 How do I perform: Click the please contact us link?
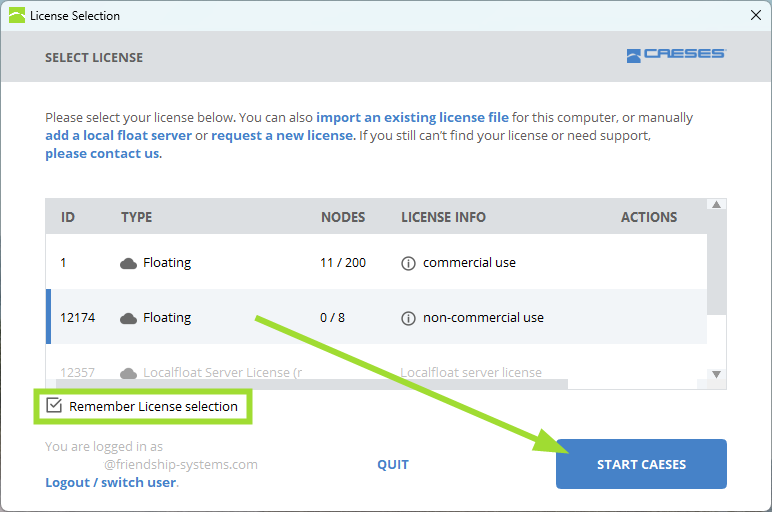[x=102, y=153]
